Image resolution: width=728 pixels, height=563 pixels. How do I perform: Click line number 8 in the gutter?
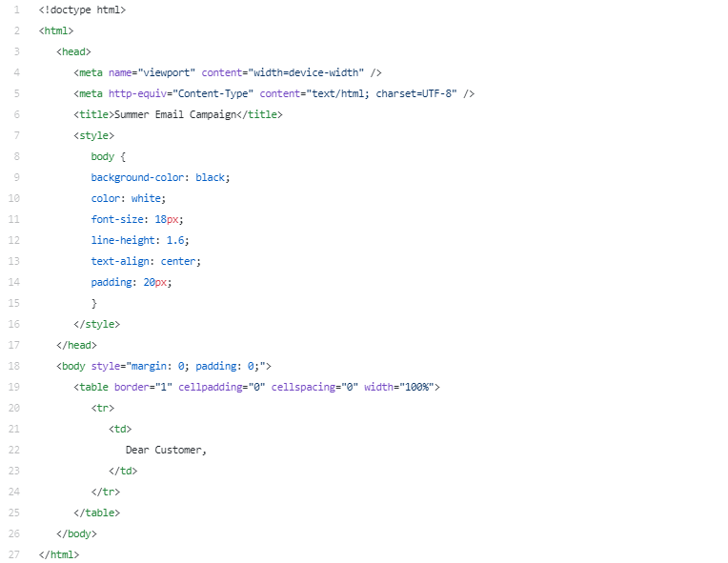pyautogui.click(x=17, y=156)
